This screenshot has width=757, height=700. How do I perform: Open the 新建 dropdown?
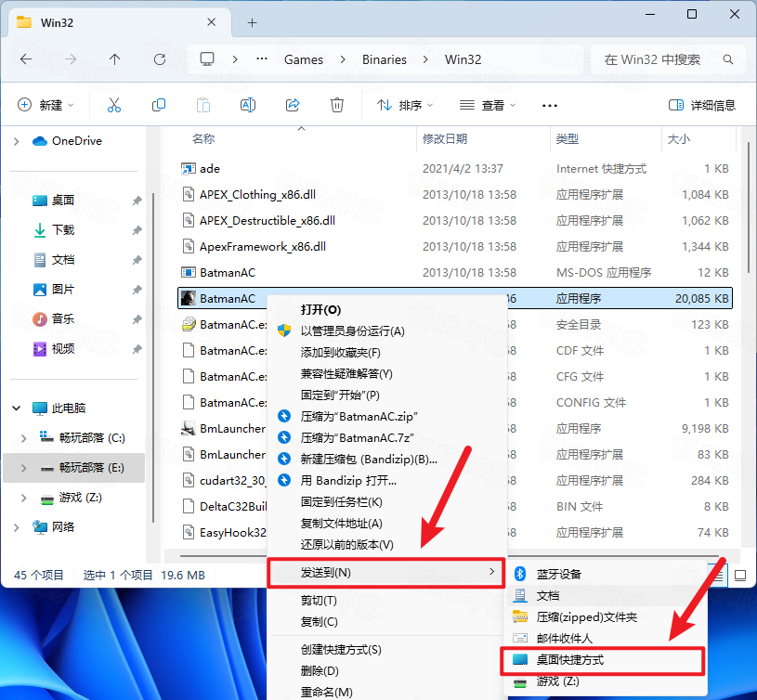[x=46, y=105]
